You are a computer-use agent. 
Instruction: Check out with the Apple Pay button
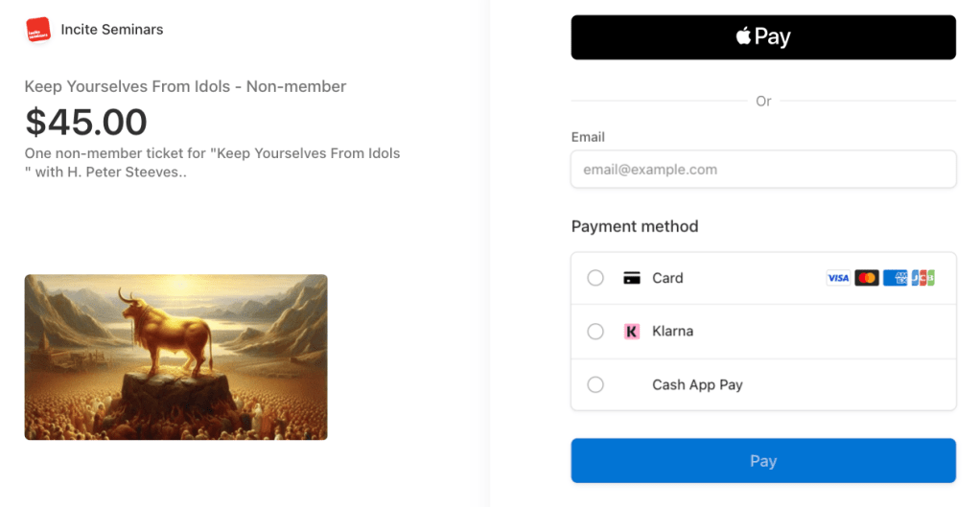pos(763,37)
